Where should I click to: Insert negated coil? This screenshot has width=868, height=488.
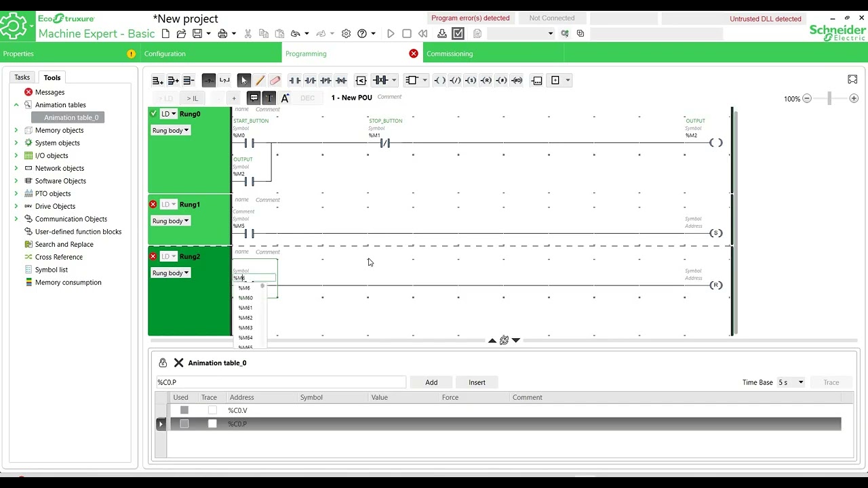click(x=455, y=80)
